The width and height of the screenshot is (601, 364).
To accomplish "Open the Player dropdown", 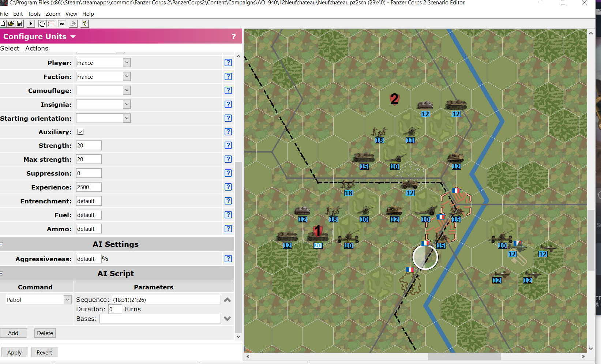I will coord(127,63).
